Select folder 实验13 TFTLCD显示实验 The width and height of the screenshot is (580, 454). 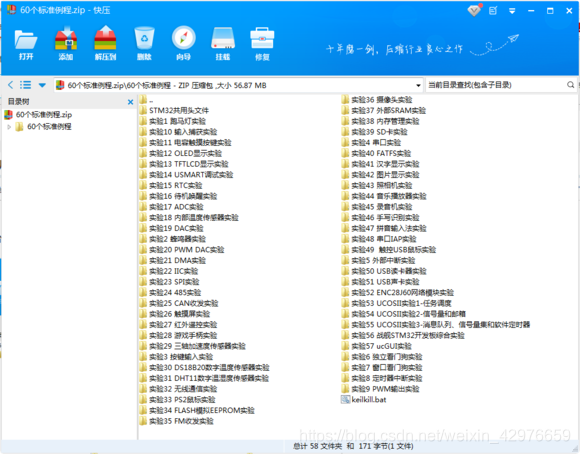[184, 164]
